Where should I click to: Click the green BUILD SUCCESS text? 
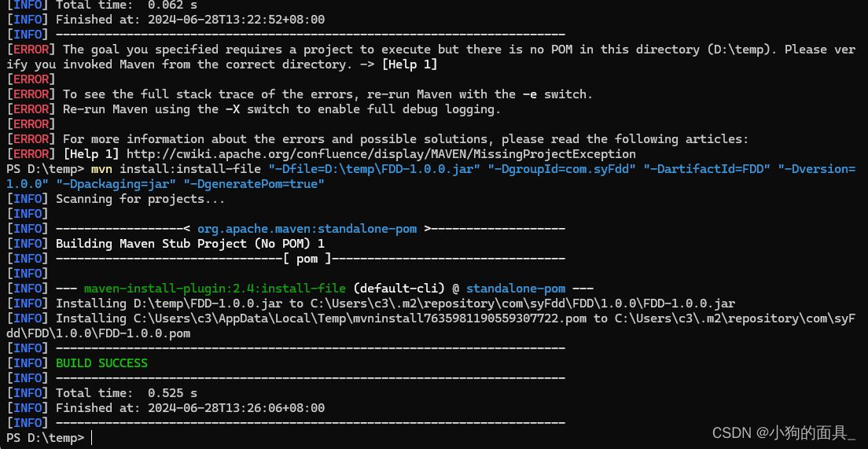[x=102, y=363]
